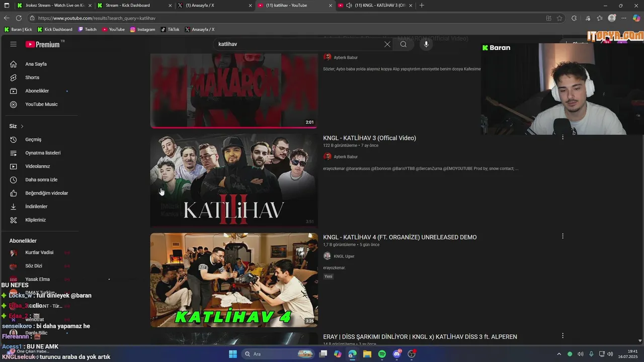644x362 pixels.
Task: Clear the search box with the X icon
Action: 387,44
